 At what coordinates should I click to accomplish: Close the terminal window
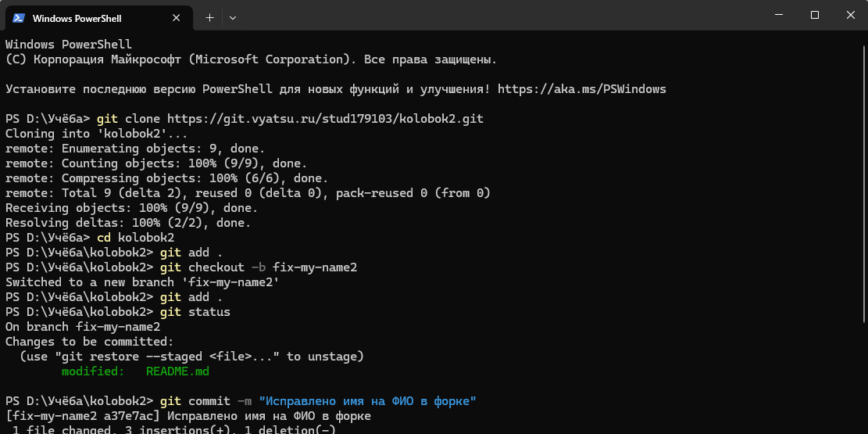(x=850, y=15)
